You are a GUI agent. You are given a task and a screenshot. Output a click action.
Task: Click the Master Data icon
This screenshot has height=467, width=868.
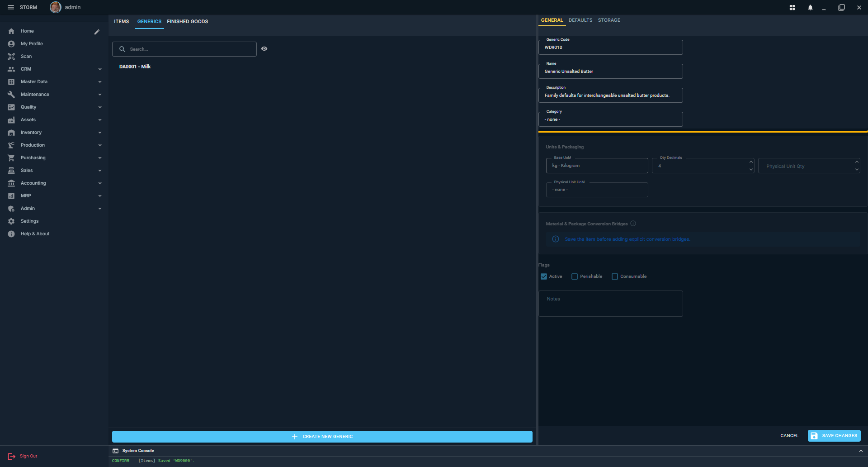pyautogui.click(x=11, y=82)
